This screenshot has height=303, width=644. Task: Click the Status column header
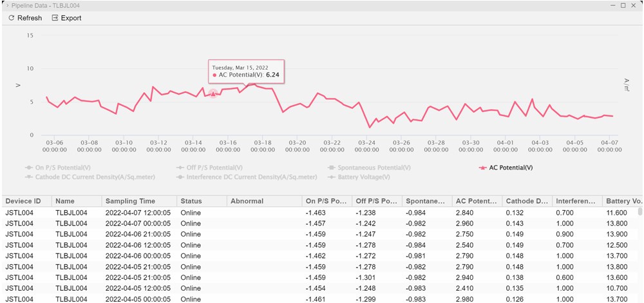pos(191,201)
